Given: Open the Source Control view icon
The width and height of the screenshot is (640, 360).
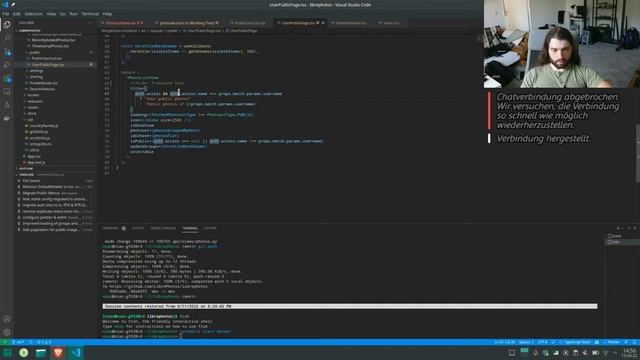Looking at the screenshot, I should point(7,52).
